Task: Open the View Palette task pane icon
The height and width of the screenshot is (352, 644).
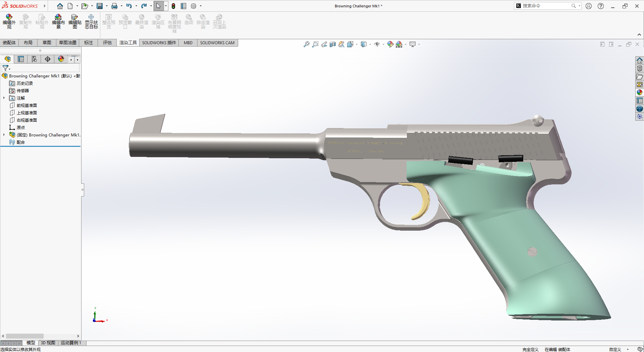Action: point(640,84)
